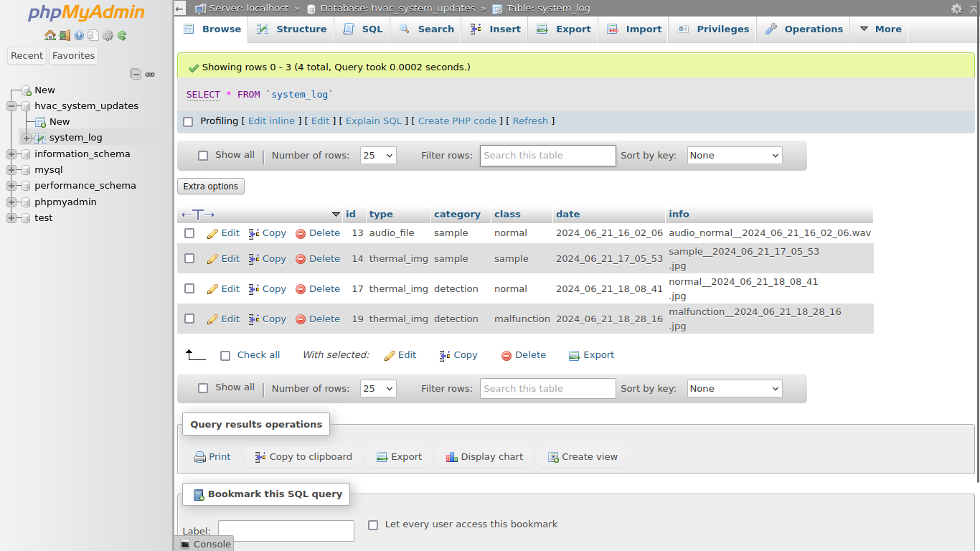This screenshot has height=551, width=980.
Task: Open display options triangle in table header
Action: [x=336, y=215]
